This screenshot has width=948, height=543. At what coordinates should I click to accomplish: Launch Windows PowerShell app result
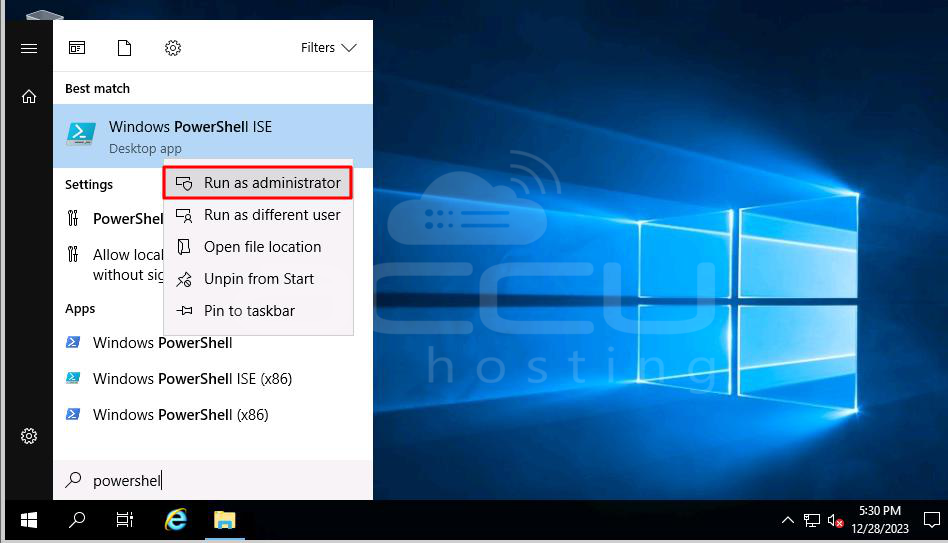click(x=213, y=343)
